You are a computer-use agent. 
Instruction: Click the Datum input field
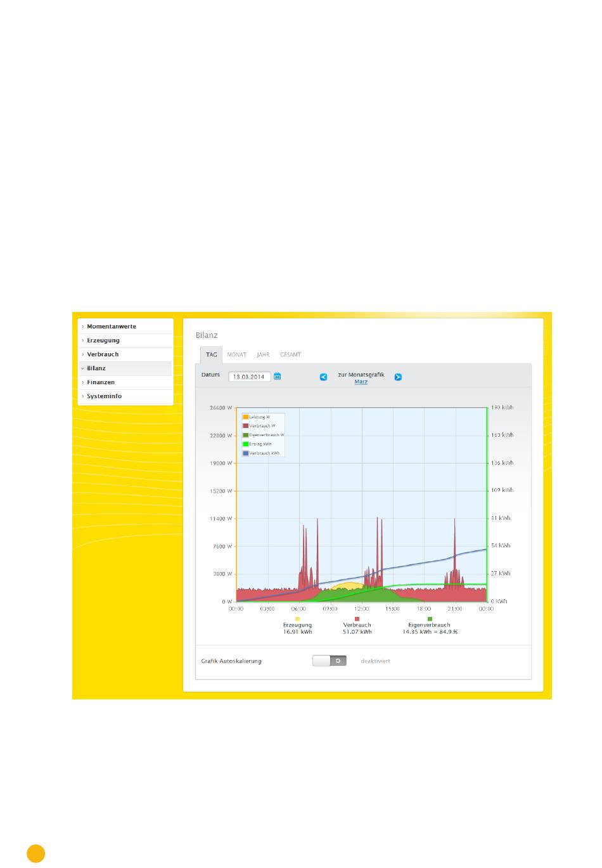tap(250, 377)
